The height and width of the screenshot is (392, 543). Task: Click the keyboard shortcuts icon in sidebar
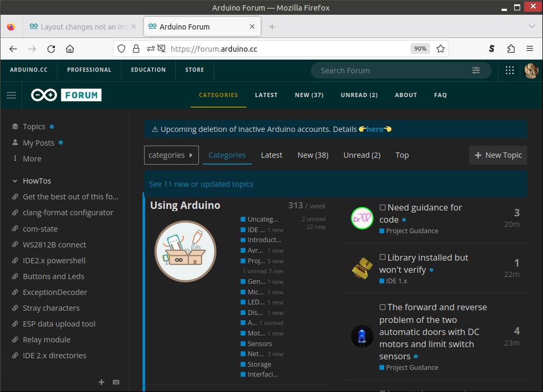116,382
